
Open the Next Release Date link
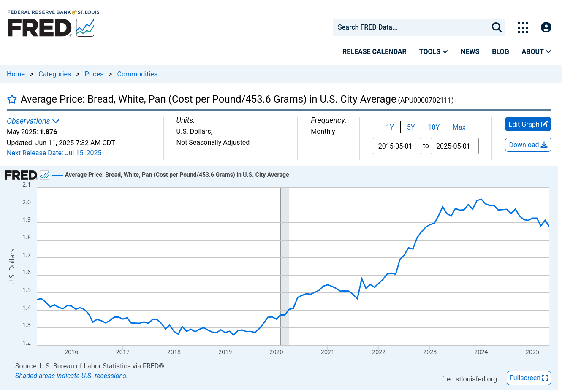54,153
